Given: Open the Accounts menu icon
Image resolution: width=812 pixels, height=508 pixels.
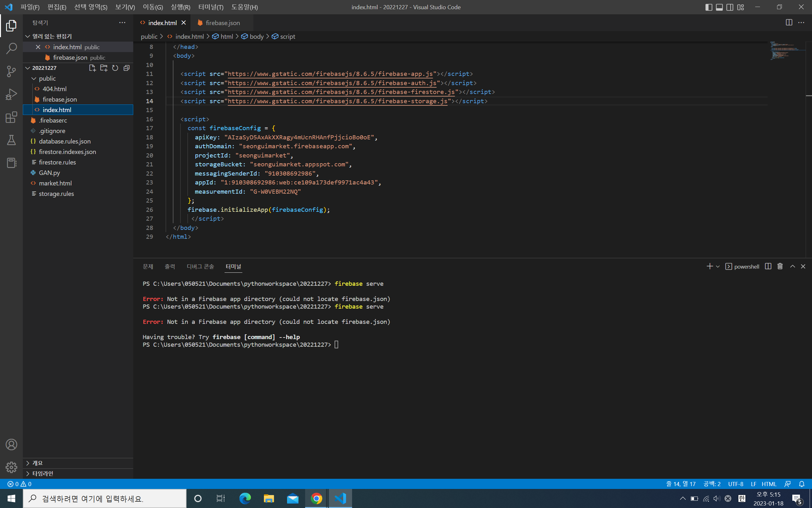Looking at the screenshot, I should tap(11, 444).
